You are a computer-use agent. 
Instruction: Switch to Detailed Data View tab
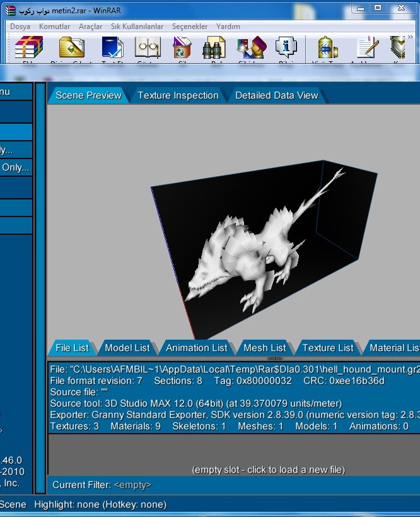277,95
